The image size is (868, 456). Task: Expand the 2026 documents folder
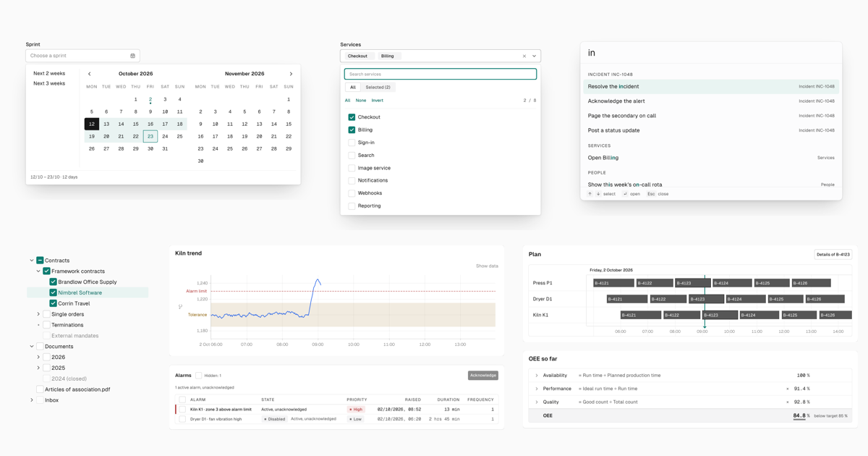[38, 357]
